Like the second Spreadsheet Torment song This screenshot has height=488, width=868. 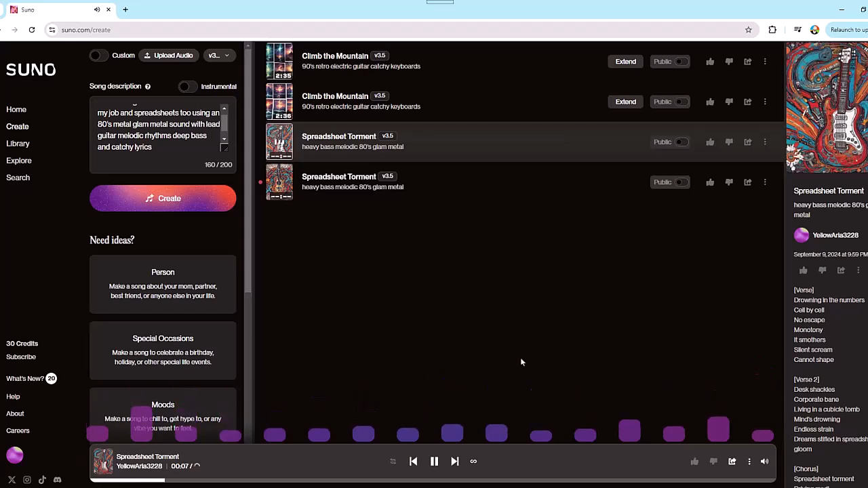[710, 182]
